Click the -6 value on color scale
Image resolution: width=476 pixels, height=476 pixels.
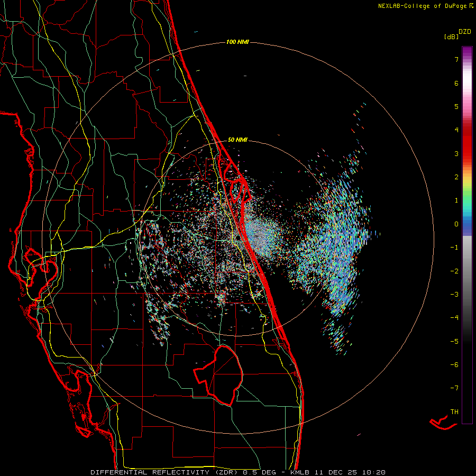coord(454,364)
